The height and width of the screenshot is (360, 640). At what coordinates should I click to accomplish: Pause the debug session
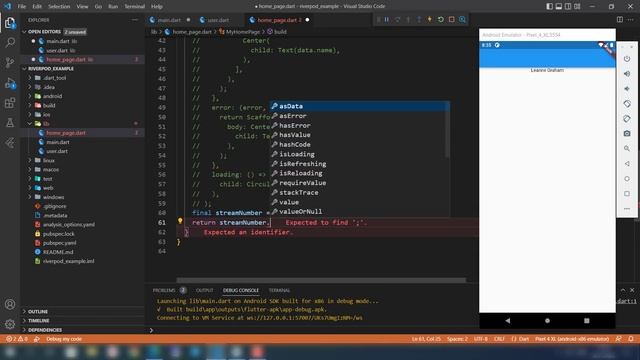pos(387,20)
